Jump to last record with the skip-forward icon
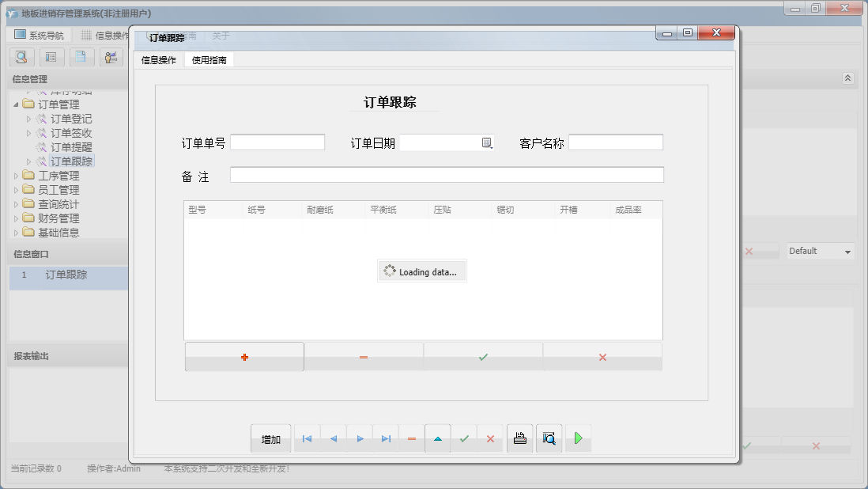Image resolution: width=868 pixels, height=489 pixels. 386,438
